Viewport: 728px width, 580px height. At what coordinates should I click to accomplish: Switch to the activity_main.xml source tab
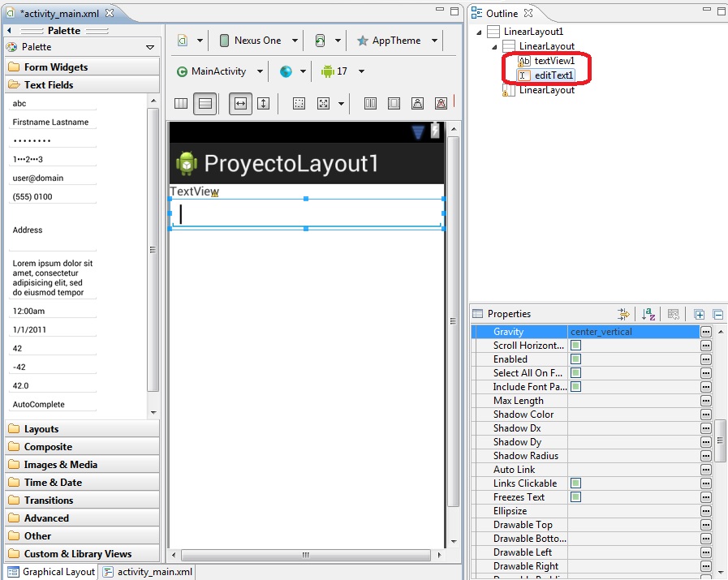click(x=148, y=572)
